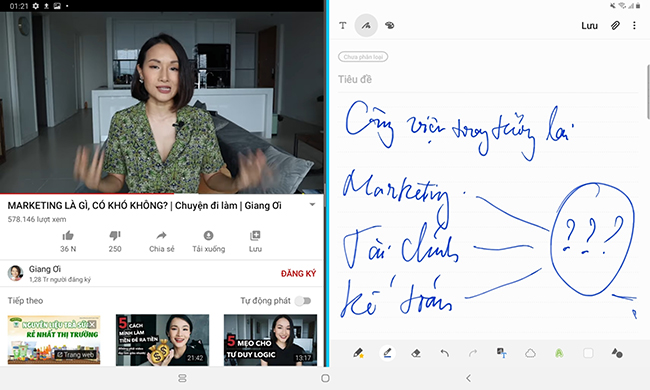Share the video via Chia sẻ

point(162,242)
